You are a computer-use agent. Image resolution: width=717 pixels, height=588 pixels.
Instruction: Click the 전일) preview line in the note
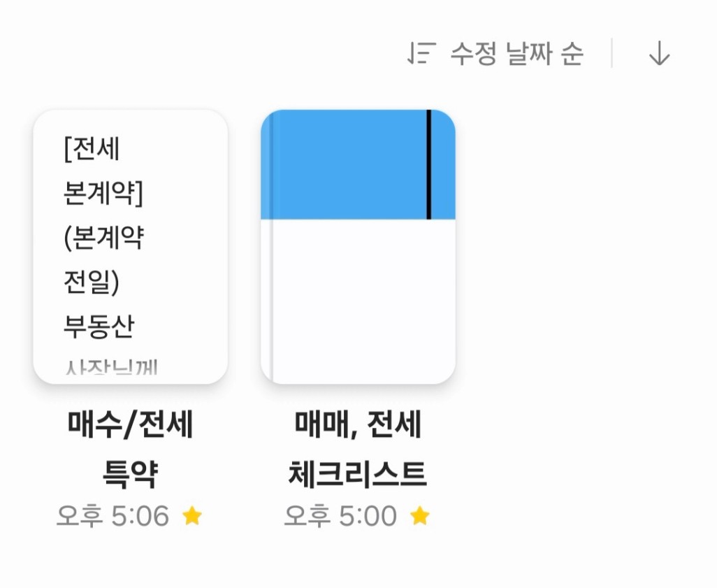click(92, 282)
